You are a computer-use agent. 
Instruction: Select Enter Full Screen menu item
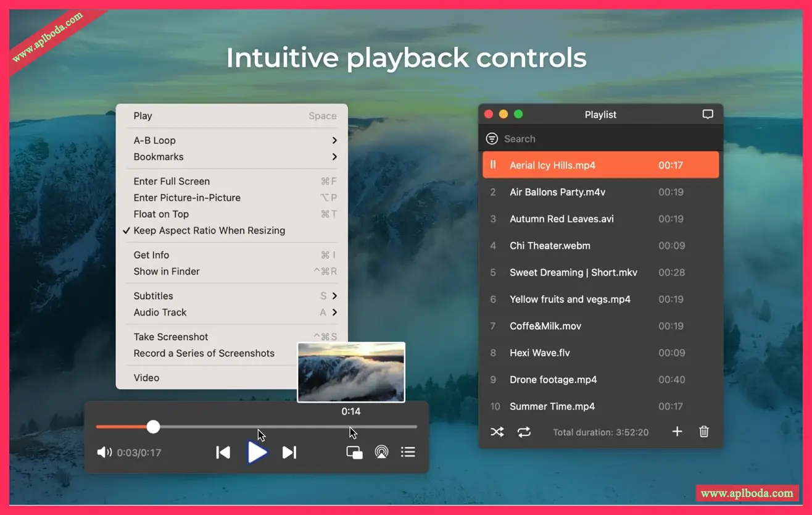pos(172,182)
